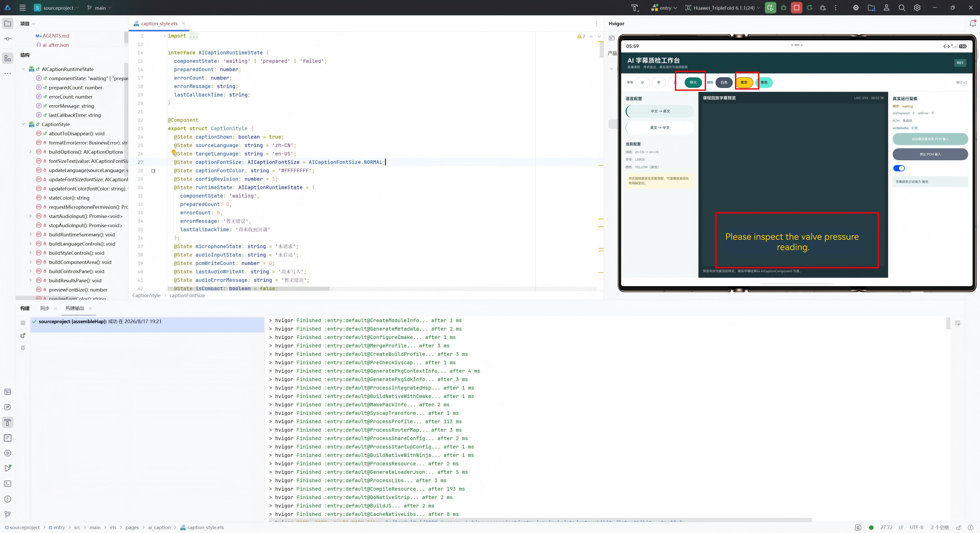Open IDE settings gear
This screenshot has width=980, height=533.
point(917,8)
